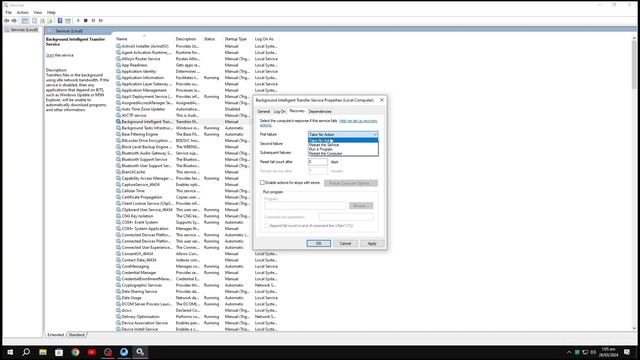
Task: Open the Help menu
Action: 51,13
